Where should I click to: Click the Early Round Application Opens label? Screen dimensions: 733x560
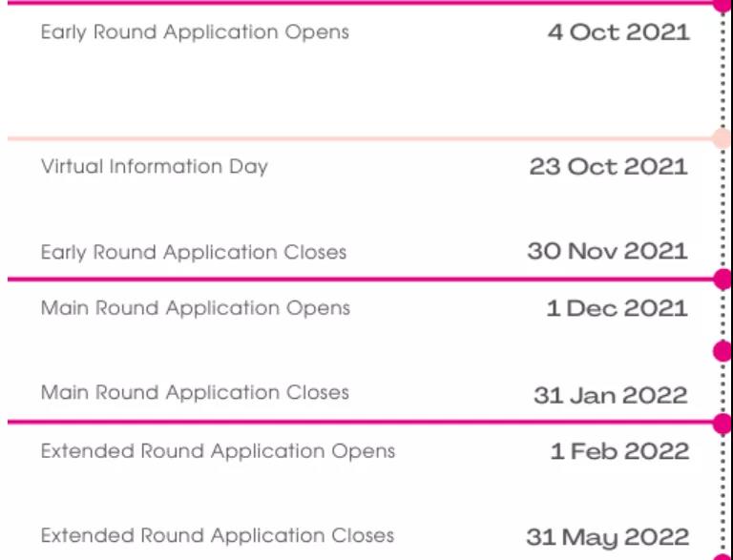[x=195, y=32]
